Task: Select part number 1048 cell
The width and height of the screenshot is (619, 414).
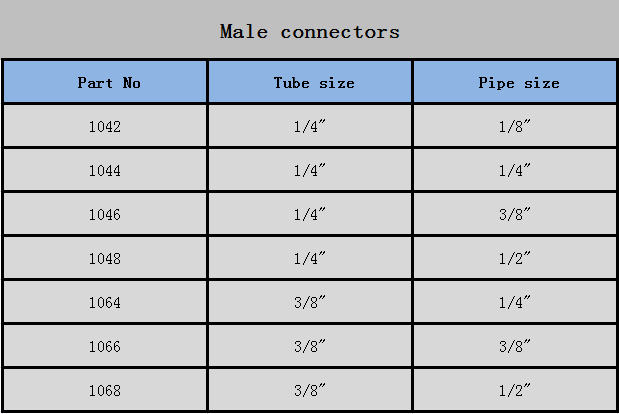Action: click(105, 259)
